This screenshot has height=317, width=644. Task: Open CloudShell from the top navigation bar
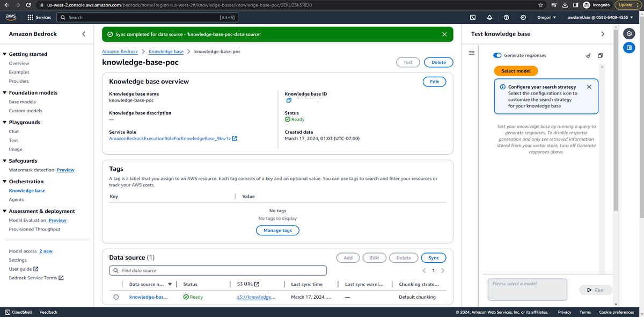pos(473,17)
